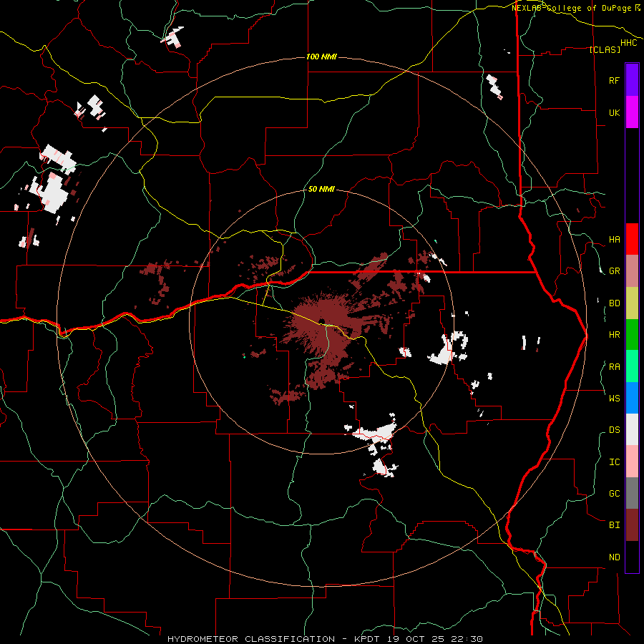Click the GR graupel legend swatch
The height and width of the screenshot is (644, 644).
click(632, 271)
